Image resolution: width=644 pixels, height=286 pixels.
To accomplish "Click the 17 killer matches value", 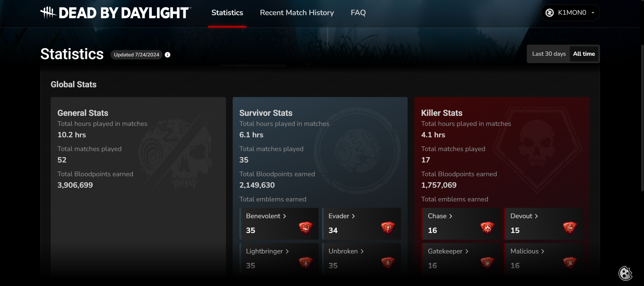I will point(425,160).
